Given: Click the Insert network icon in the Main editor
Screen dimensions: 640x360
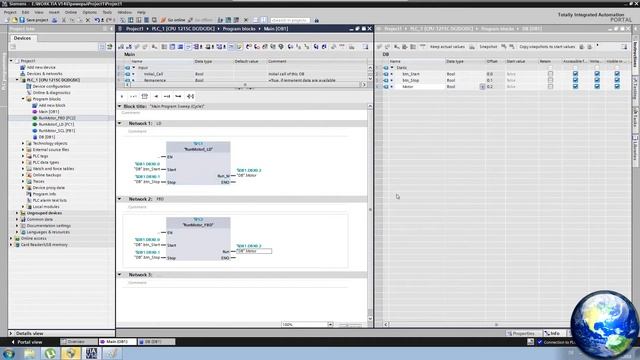Looking at the screenshot, I should [x=121, y=47].
